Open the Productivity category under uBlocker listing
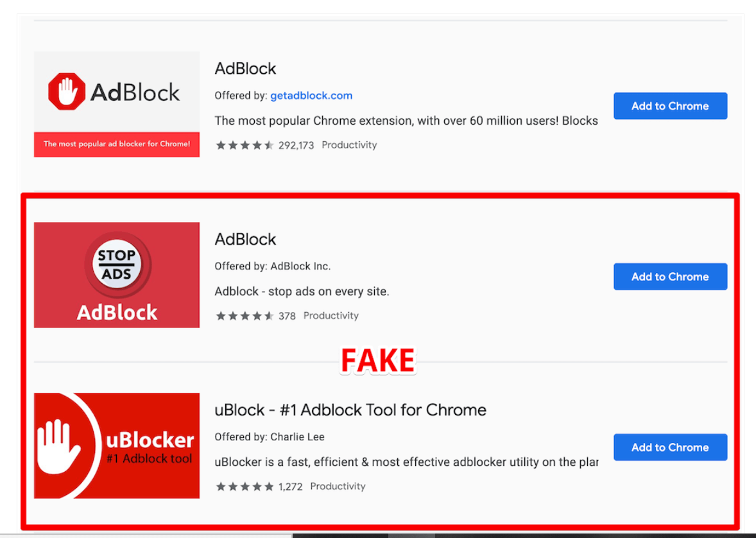Screen dimensions: 756x538 pos(338,486)
